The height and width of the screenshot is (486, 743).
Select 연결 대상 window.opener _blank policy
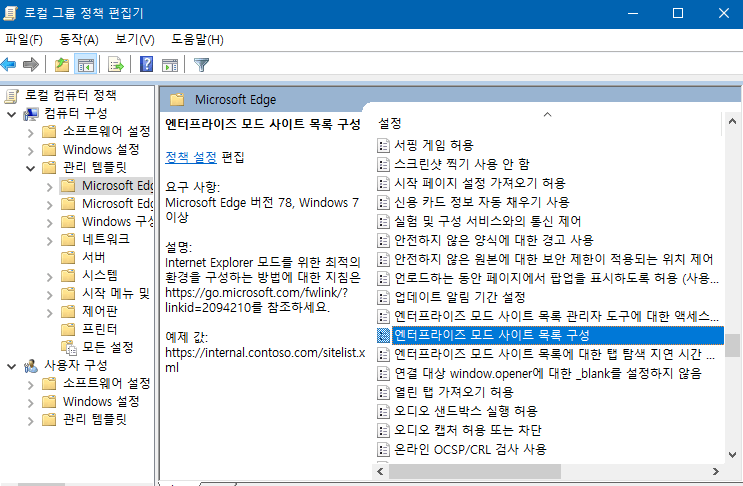click(x=548, y=373)
